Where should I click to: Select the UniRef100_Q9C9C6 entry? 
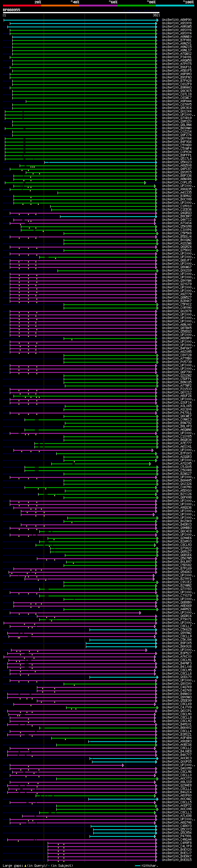pos(176,108)
